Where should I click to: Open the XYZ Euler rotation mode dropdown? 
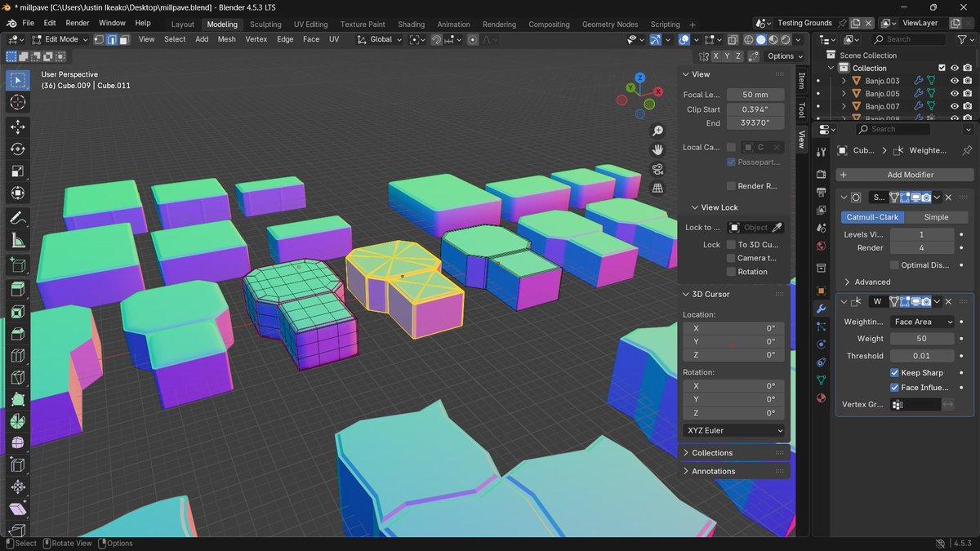(733, 430)
